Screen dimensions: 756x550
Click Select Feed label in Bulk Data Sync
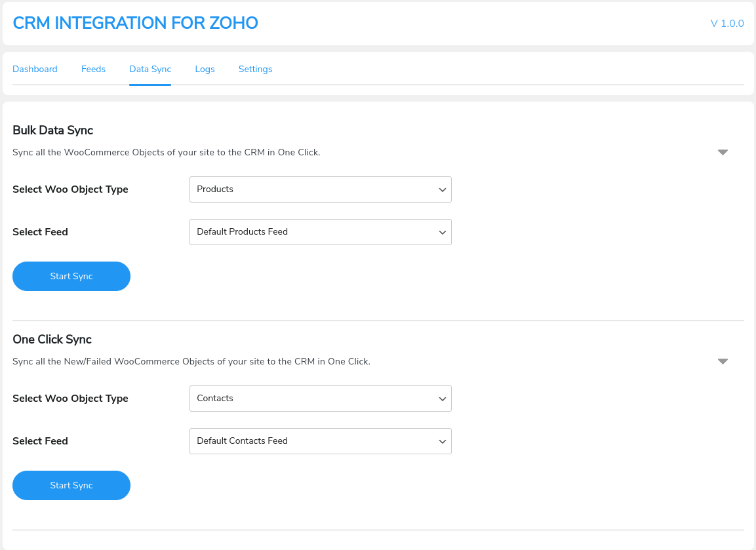click(x=40, y=232)
